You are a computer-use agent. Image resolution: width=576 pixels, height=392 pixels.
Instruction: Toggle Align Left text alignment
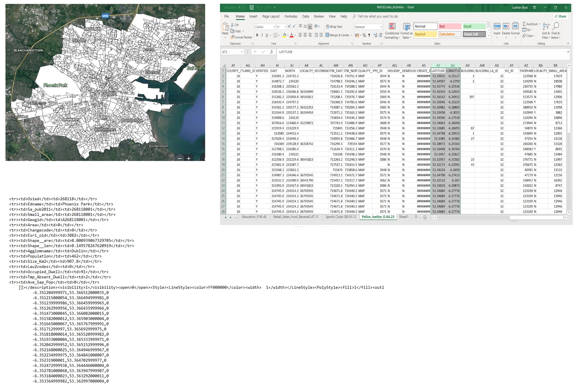(300, 35)
